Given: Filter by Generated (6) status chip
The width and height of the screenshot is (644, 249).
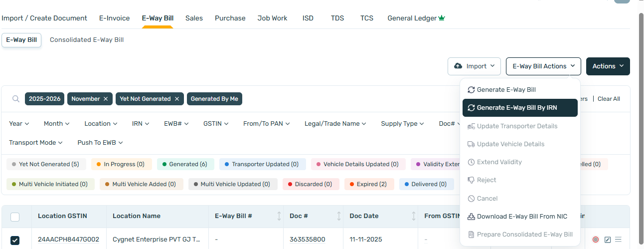Looking at the screenshot, I should 185,164.
